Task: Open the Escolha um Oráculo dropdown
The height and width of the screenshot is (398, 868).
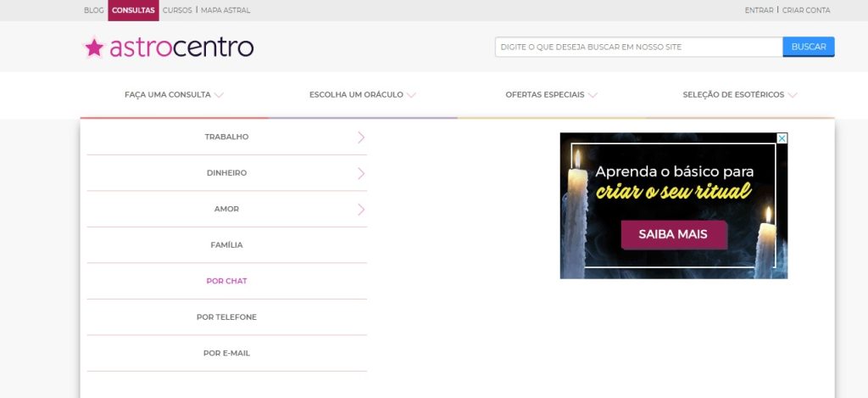Action: coord(363,95)
